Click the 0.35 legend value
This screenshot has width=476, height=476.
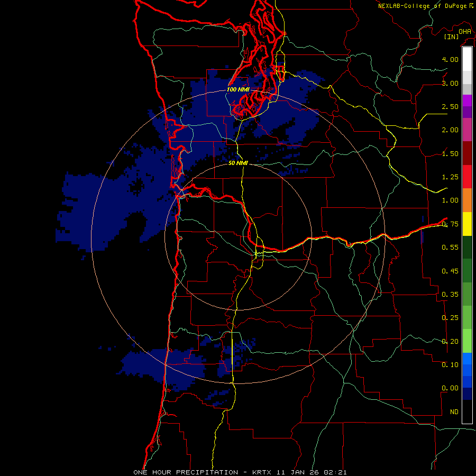tap(450, 295)
